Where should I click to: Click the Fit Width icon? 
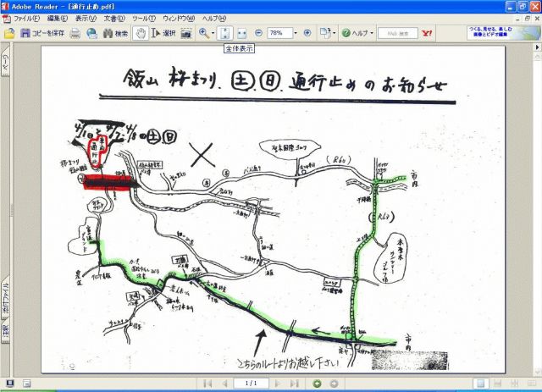241,33
